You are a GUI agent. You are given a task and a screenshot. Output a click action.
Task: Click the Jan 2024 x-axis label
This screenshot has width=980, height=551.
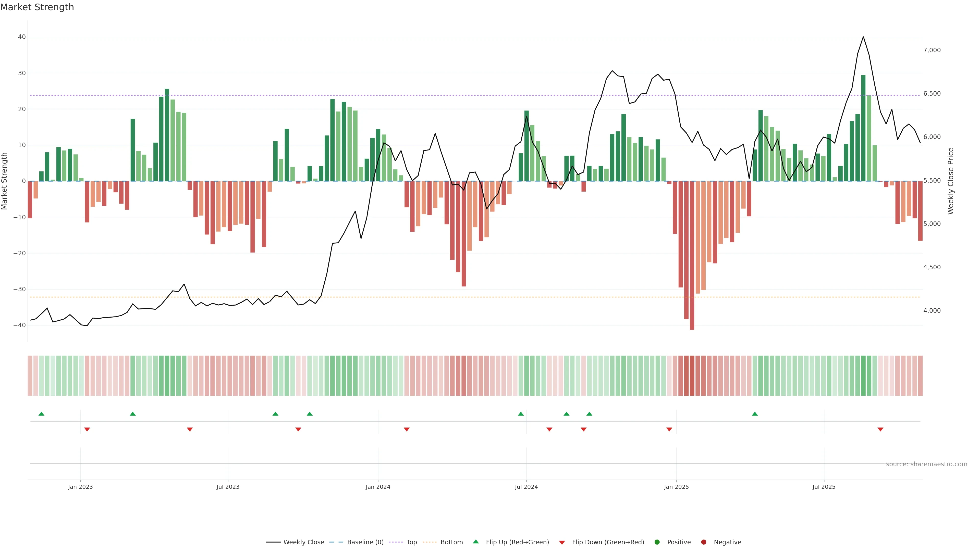click(378, 487)
